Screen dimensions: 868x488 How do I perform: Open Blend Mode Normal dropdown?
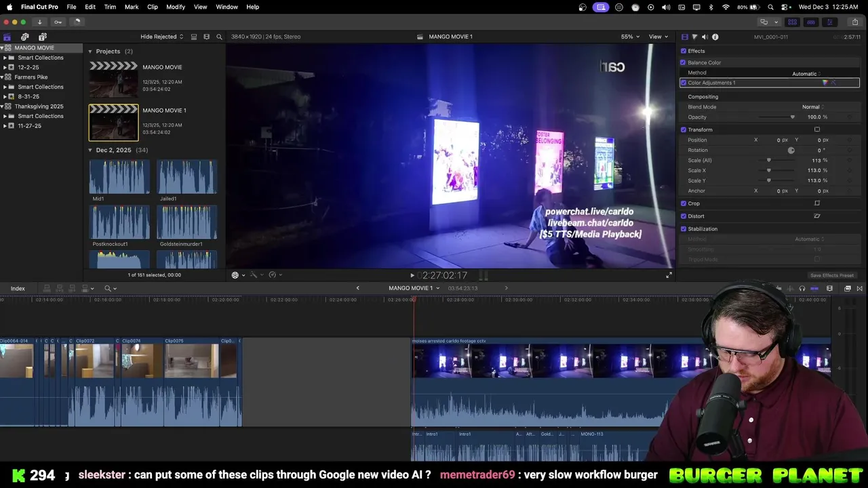pyautogui.click(x=814, y=106)
